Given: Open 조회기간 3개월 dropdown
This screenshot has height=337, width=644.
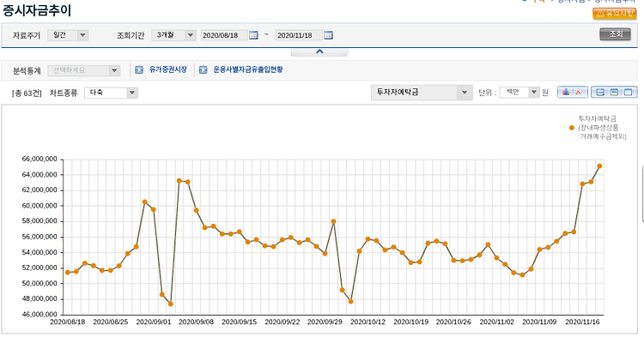Looking at the screenshot, I should pos(173,35).
